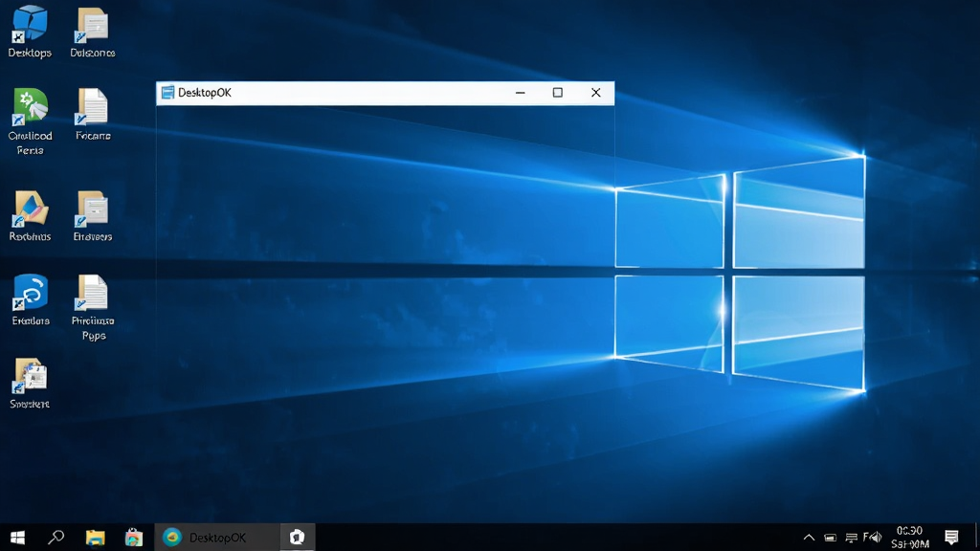The image size is (980, 551).
Task: Click the DesktopOK title bar text
Action: (x=205, y=93)
